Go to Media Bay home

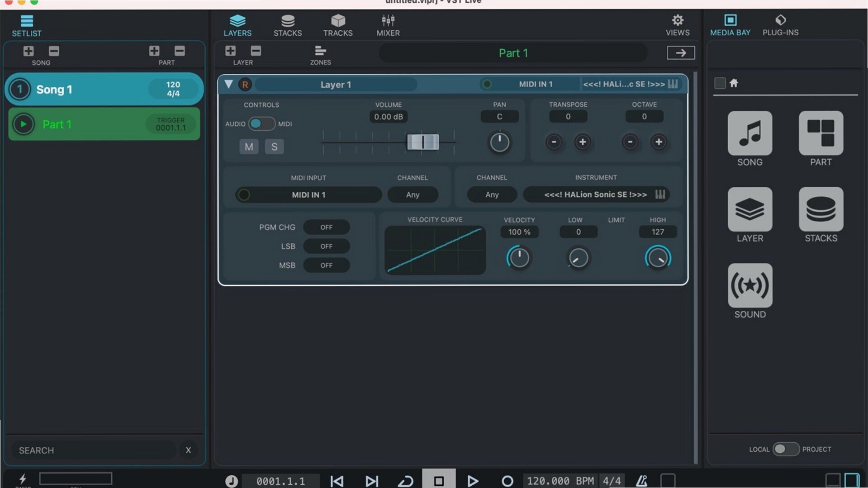(734, 83)
